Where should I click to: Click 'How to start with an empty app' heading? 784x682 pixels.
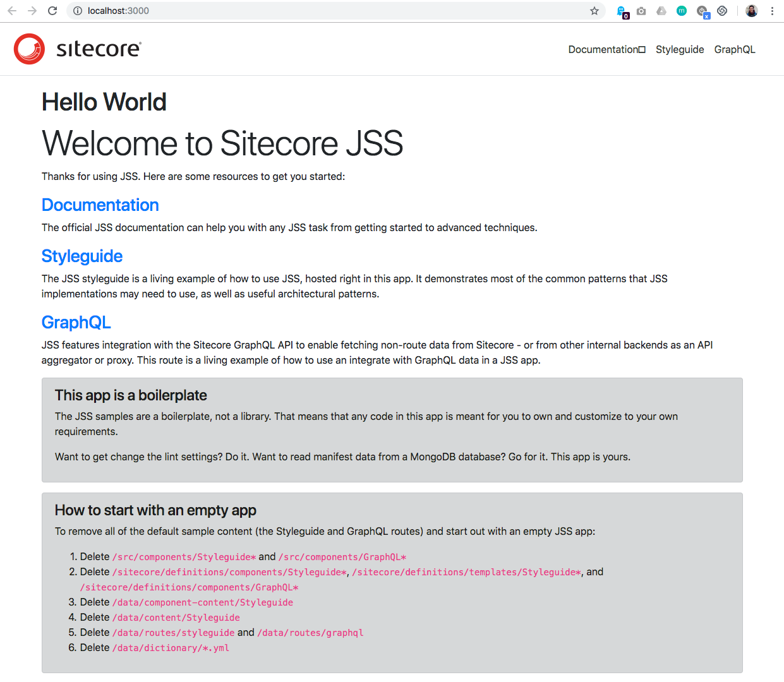point(155,510)
